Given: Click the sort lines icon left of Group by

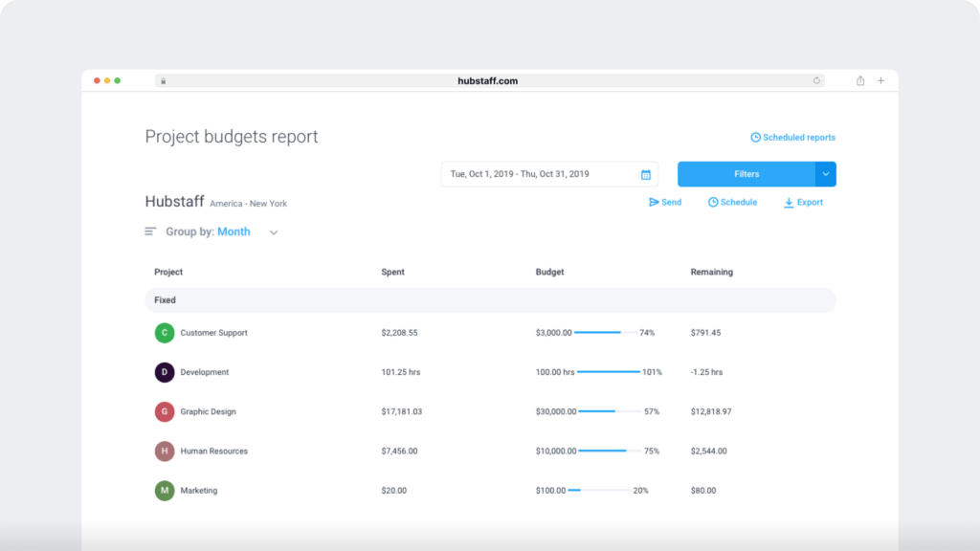Looking at the screenshot, I should pos(149,231).
